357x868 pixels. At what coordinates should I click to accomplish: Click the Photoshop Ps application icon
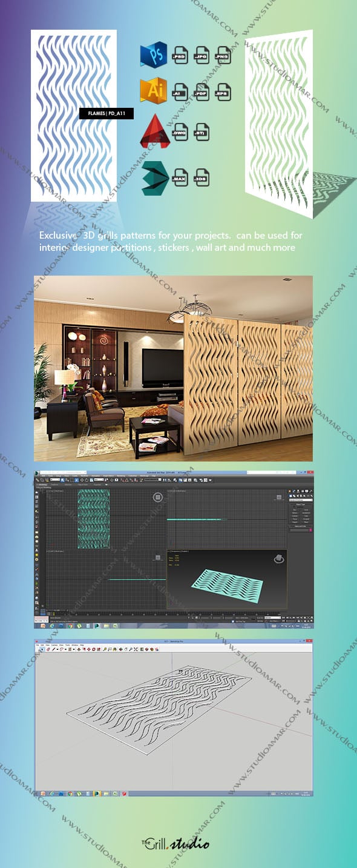point(153,56)
